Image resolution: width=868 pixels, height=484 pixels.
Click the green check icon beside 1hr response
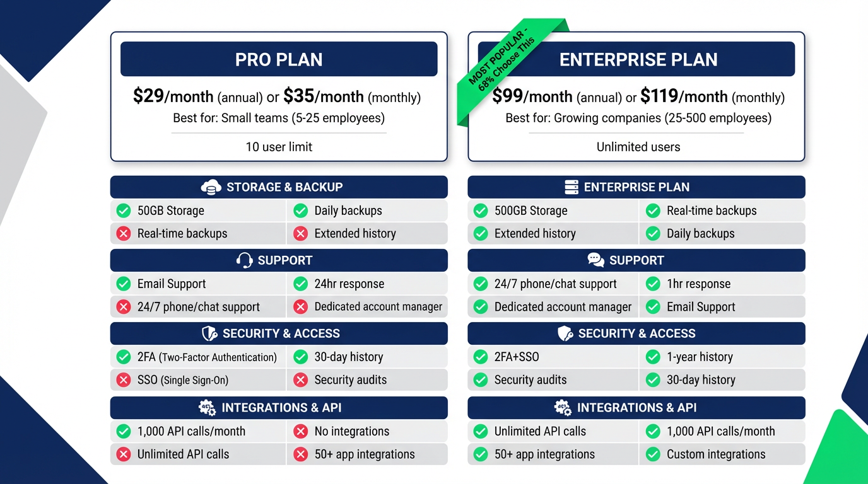pos(653,284)
